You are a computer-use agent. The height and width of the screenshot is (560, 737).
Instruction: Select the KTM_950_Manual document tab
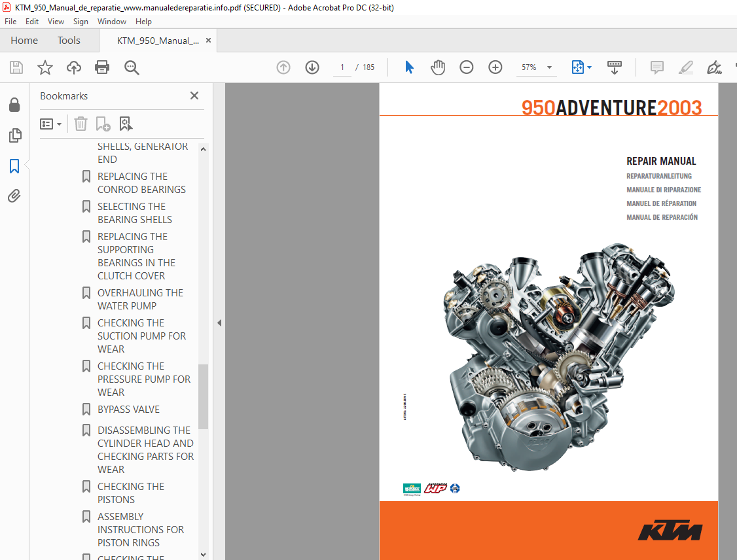[x=158, y=41]
